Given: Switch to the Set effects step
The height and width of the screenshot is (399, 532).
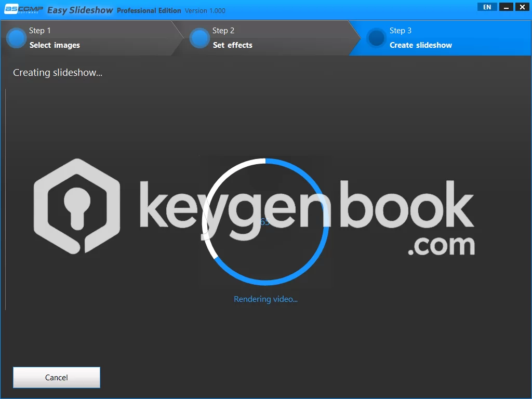Looking at the screenshot, I should (x=232, y=45).
